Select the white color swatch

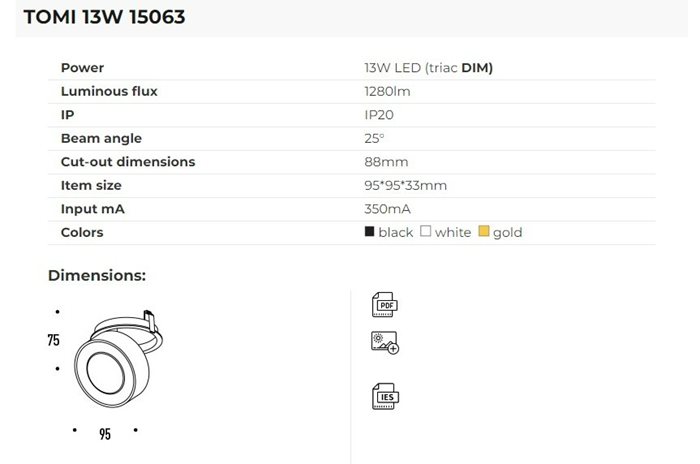click(x=425, y=232)
